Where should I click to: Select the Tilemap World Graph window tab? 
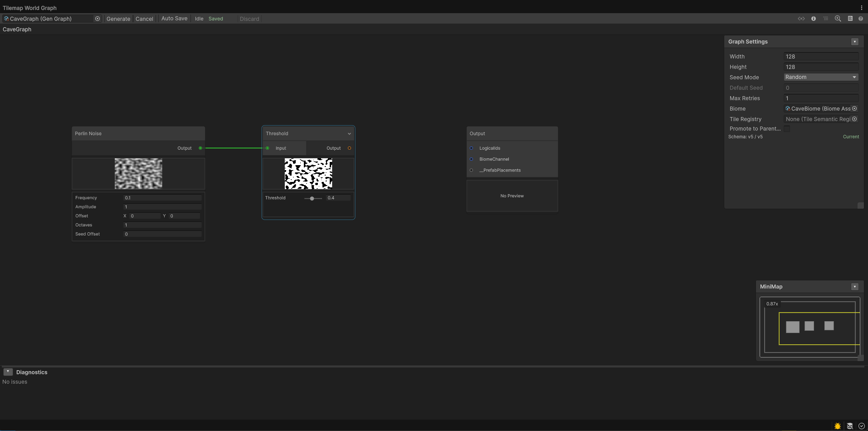tap(30, 8)
